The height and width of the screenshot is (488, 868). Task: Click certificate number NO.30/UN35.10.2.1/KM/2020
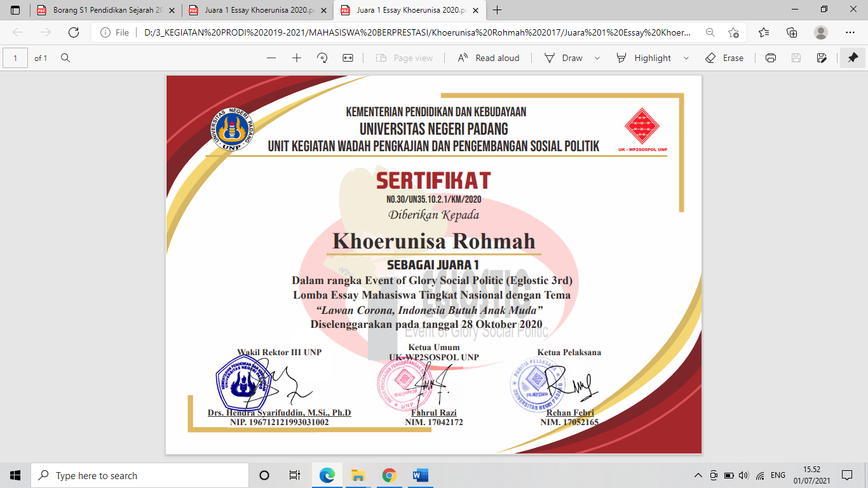pos(433,200)
